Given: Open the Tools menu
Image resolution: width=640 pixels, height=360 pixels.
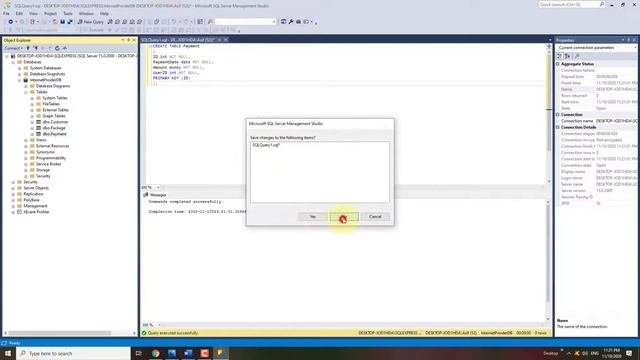Looking at the screenshot, I should pyautogui.click(x=68, y=13).
